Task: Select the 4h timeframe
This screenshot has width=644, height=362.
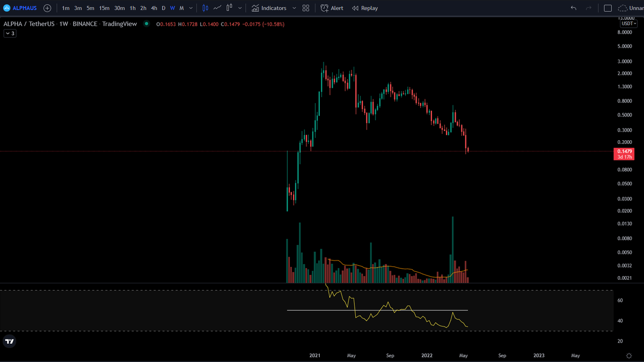Action: tap(154, 8)
